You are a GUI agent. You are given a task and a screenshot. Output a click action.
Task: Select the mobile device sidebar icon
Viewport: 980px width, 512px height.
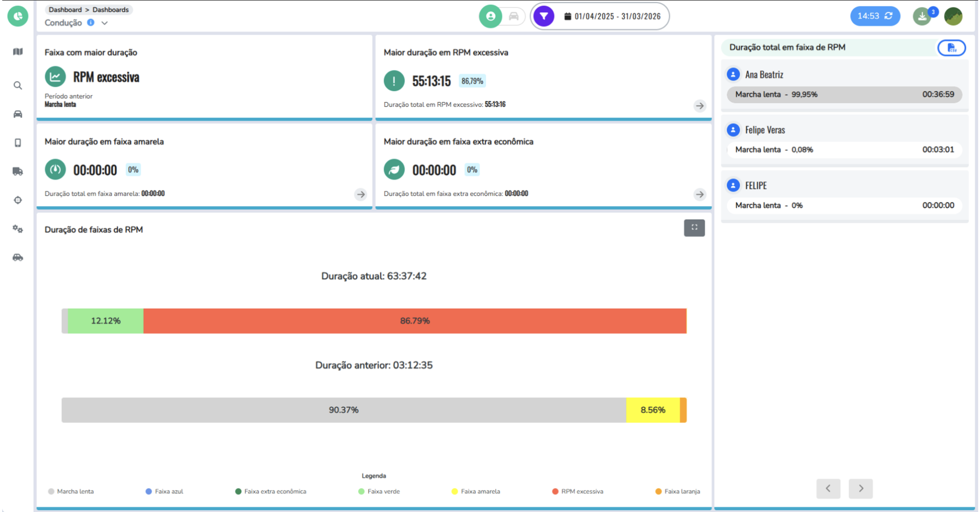pyautogui.click(x=18, y=143)
